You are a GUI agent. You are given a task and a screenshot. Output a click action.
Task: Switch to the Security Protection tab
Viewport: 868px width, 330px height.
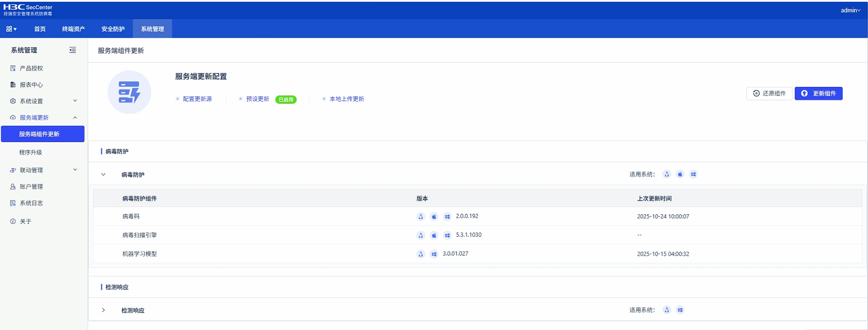click(113, 29)
